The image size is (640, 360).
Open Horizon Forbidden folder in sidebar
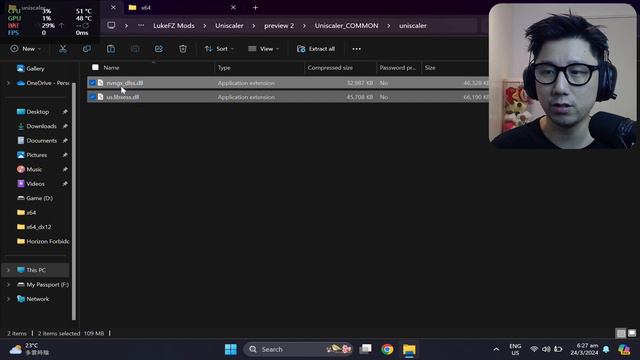click(x=47, y=241)
